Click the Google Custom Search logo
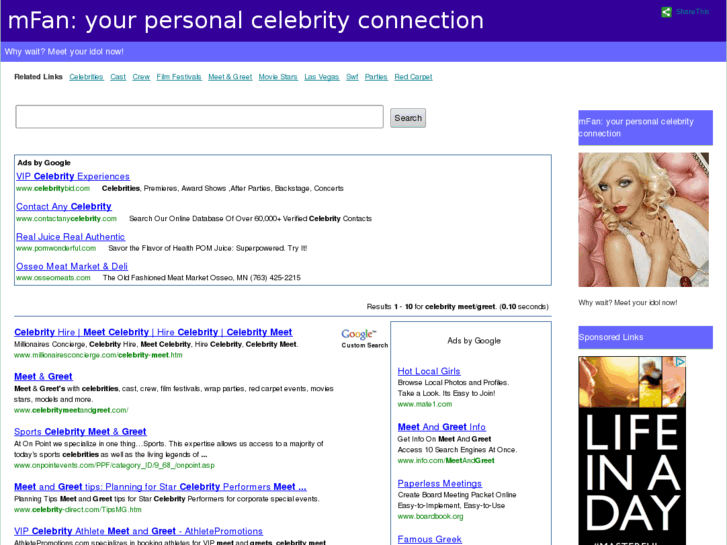 coord(364,338)
